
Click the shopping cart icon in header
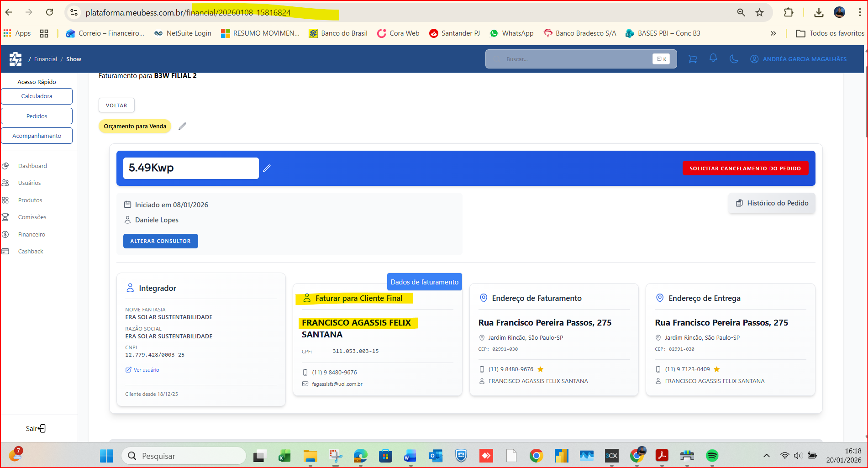pos(692,59)
